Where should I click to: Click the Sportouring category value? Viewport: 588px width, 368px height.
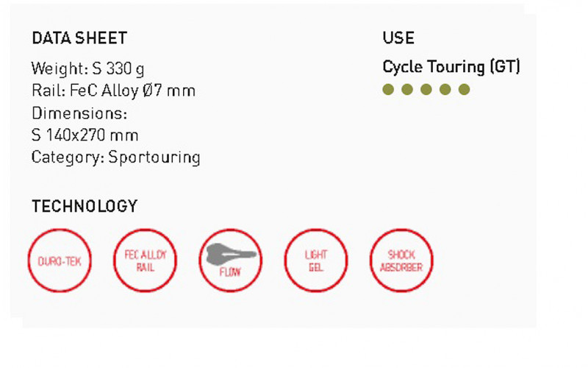pyautogui.click(x=154, y=158)
